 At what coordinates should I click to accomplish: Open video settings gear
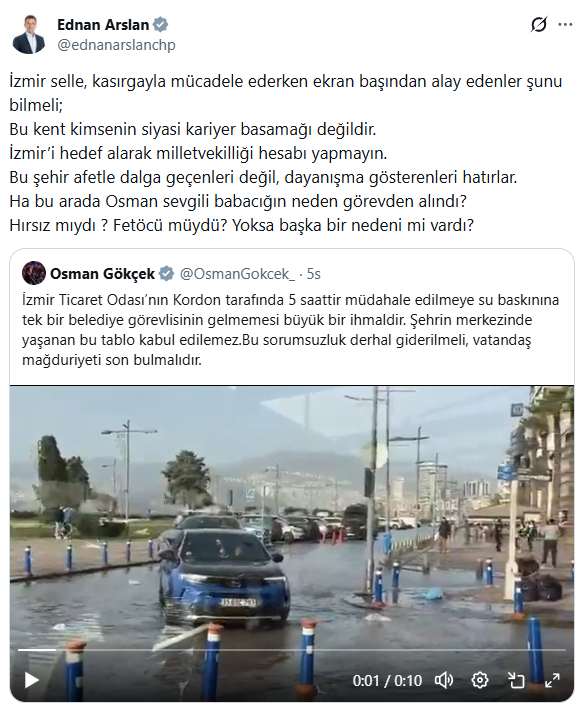pyautogui.click(x=480, y=680)
